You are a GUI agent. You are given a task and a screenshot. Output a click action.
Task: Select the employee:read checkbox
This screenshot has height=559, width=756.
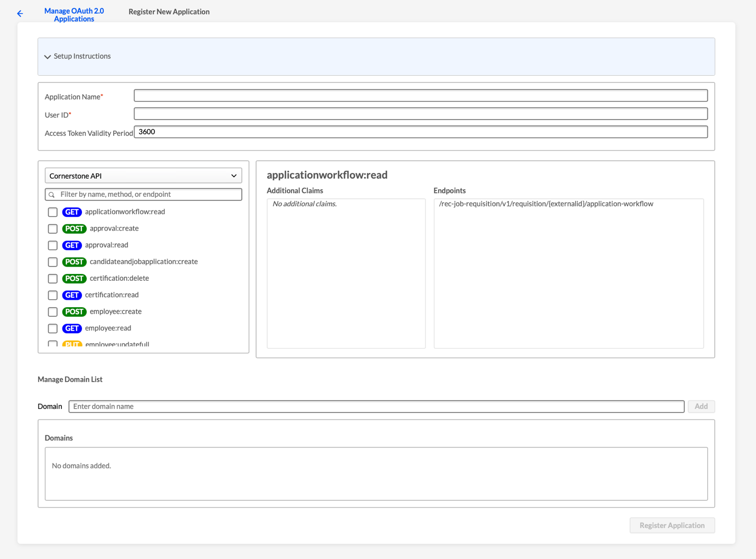tap(53, 328)
